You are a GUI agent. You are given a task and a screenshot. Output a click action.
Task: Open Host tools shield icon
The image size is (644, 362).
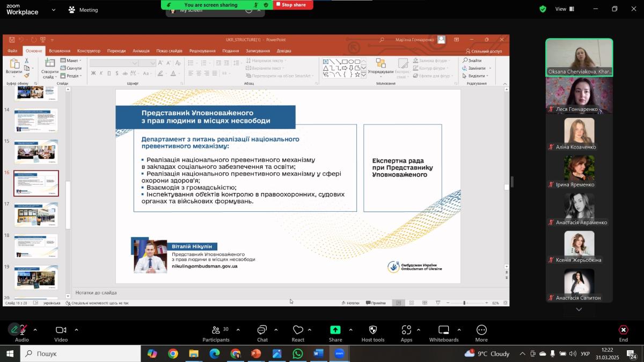tap(372, 330)
